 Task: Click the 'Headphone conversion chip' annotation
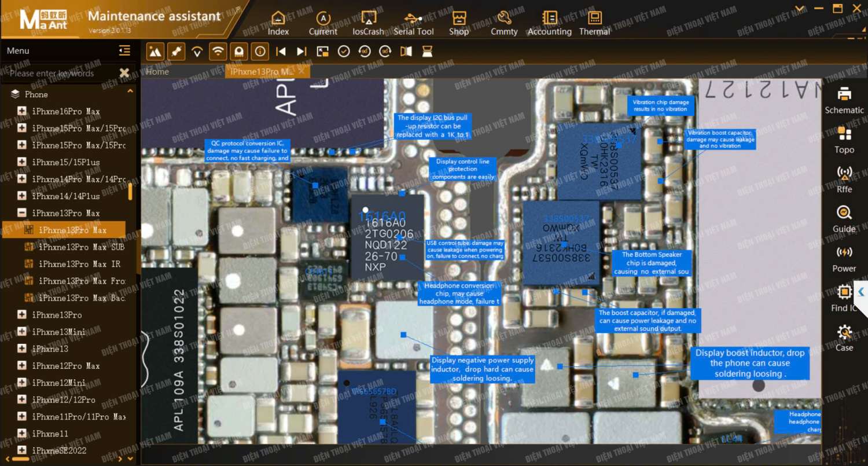click(x=459, y=293)
